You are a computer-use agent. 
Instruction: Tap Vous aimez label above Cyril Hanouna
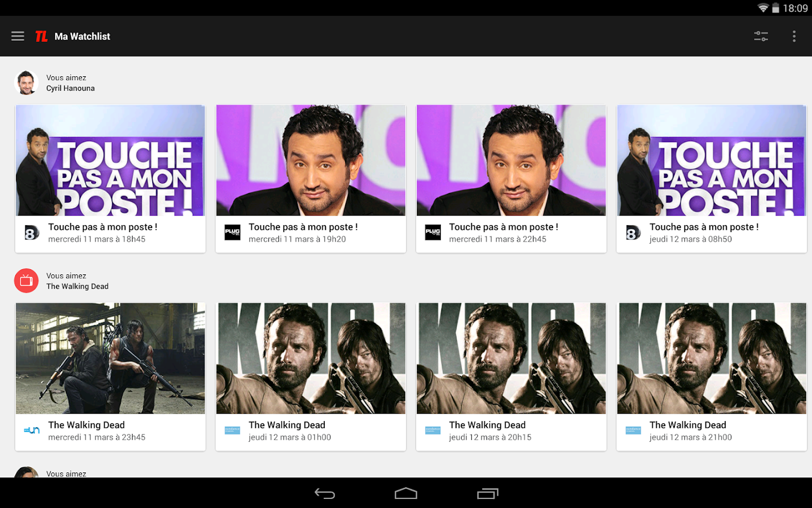pyautogui.click(x=66, y=78)
